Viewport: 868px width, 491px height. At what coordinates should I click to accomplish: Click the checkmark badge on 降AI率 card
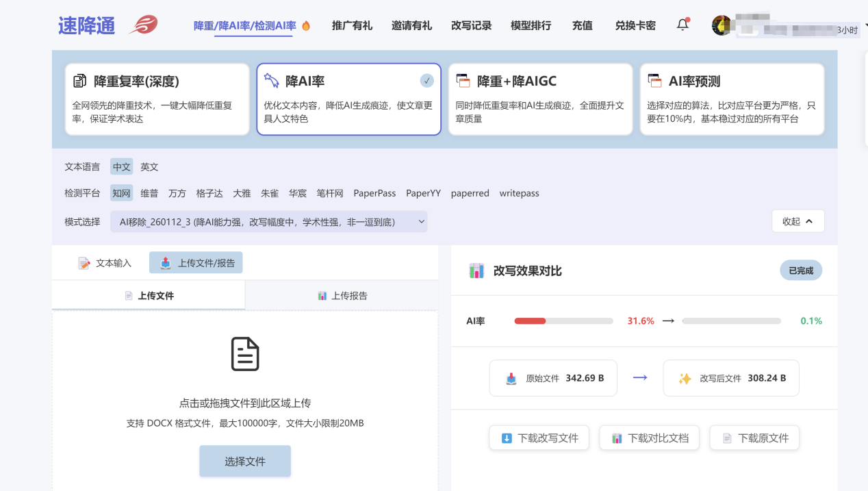pyautogui.click(x=427, y=81)
